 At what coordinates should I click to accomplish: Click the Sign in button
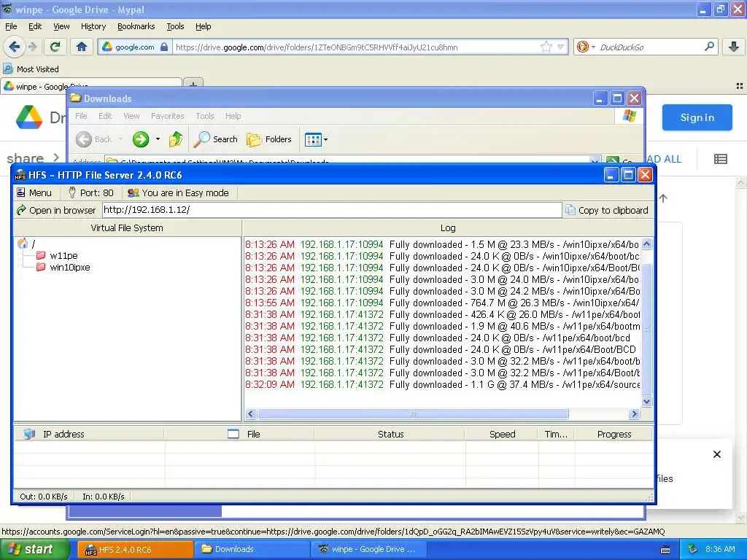point(697,117)
